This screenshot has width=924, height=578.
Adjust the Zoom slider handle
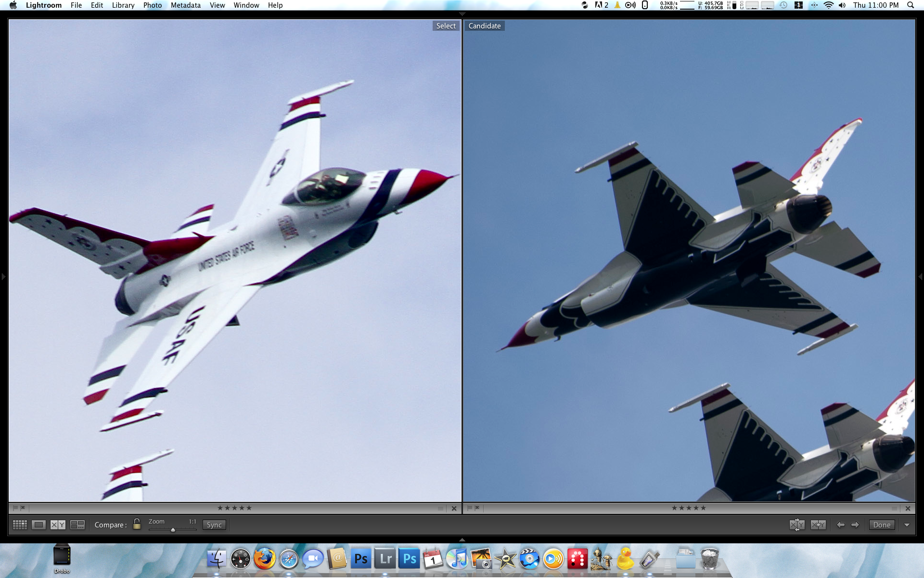(173, 529)
